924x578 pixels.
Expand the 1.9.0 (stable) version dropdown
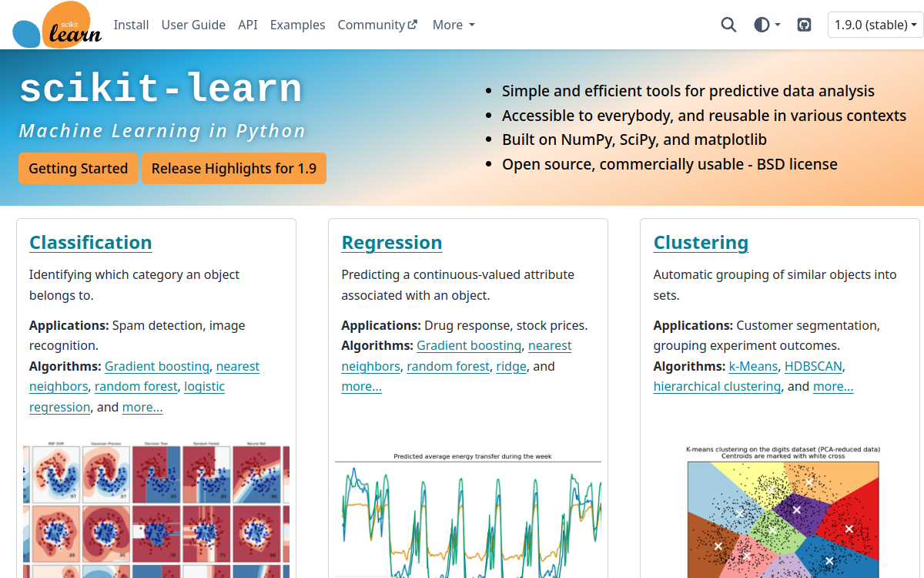click(875, 25)
